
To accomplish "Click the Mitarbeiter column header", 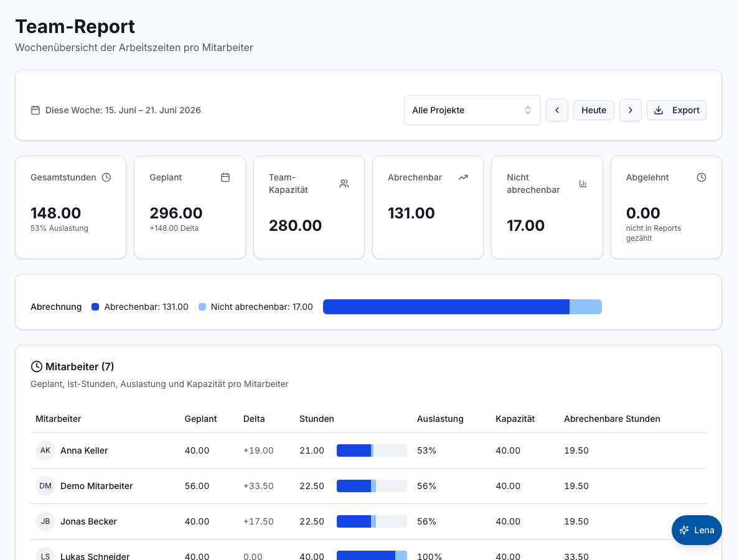I will 59,419.
